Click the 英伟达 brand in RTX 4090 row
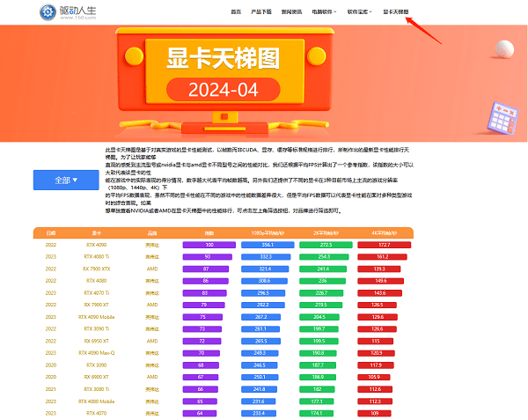The image size is (528, 420). (x=152, y=245)
